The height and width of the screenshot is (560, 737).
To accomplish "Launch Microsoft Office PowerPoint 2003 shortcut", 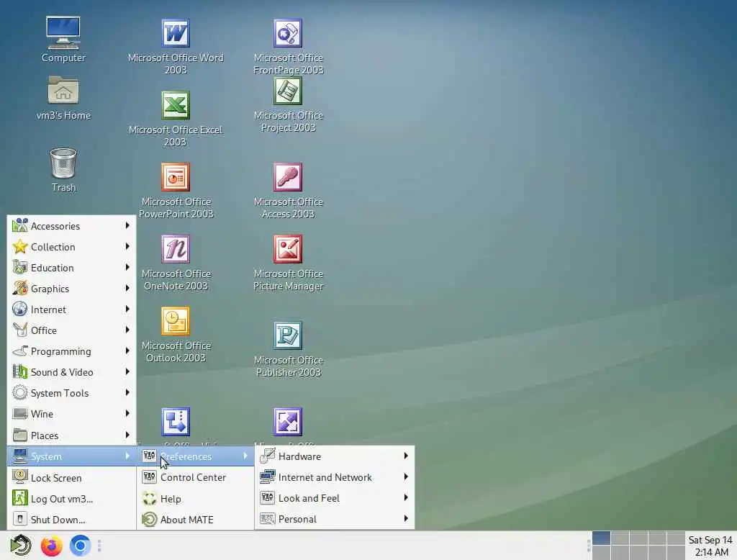I will point(176,191).
